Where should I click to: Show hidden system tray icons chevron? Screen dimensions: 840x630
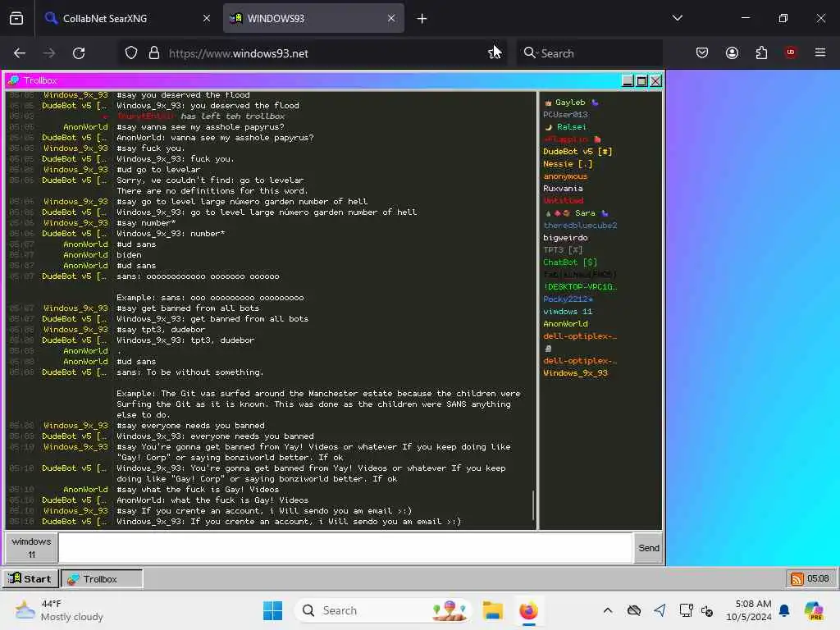click(x=608, y=610)
